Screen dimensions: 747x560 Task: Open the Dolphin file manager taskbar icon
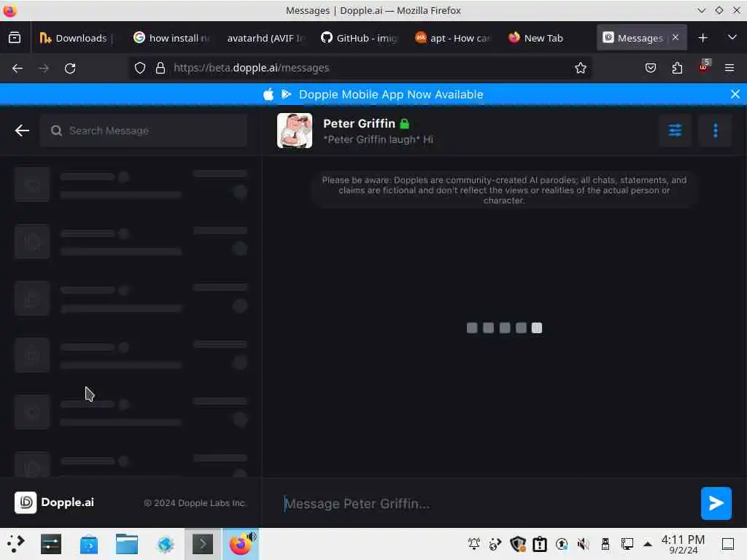(127, 544)
